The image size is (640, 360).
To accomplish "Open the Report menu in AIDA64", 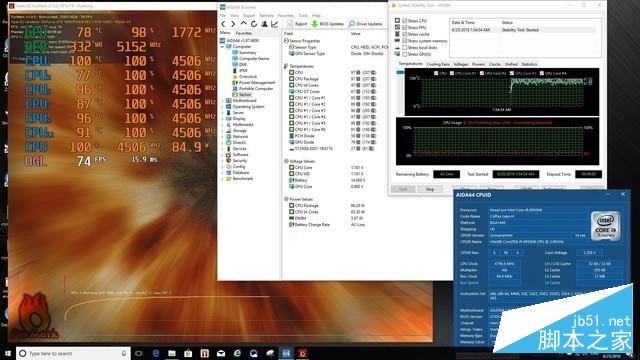I will pyautogui.click(x=249, y=16).
